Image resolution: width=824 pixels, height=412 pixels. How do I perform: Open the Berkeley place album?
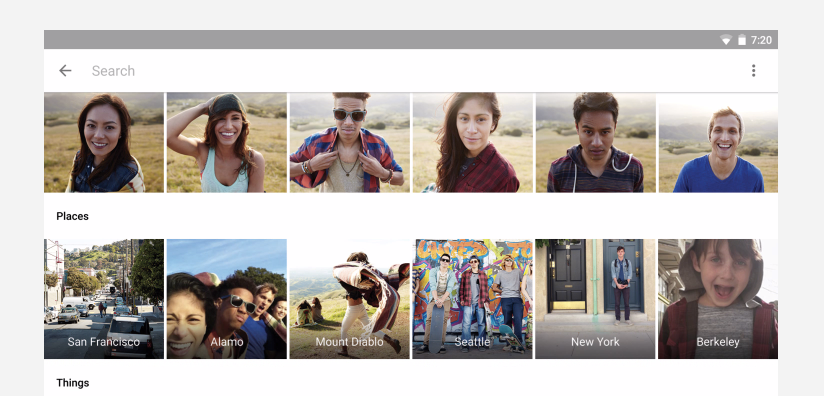point(718,299)
